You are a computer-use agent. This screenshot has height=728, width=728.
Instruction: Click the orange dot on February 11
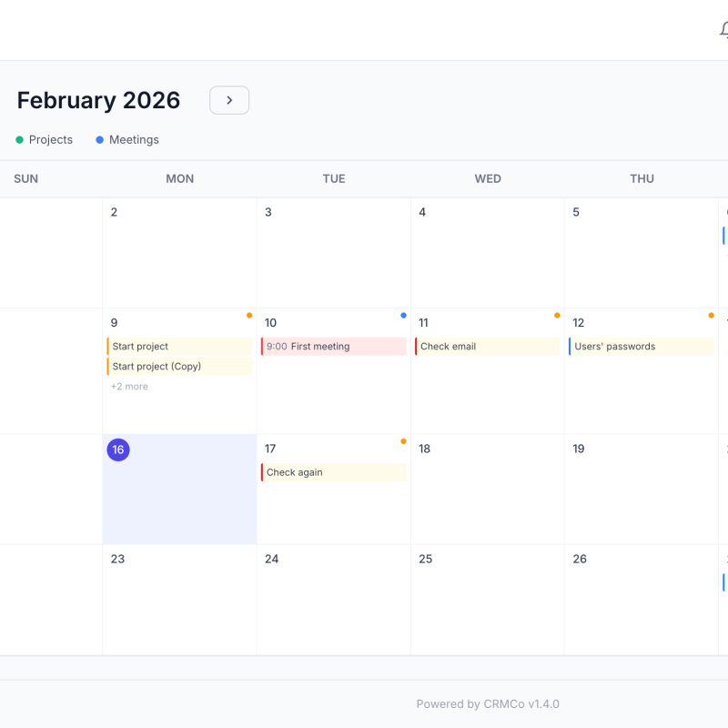click(x=557, y=316)
